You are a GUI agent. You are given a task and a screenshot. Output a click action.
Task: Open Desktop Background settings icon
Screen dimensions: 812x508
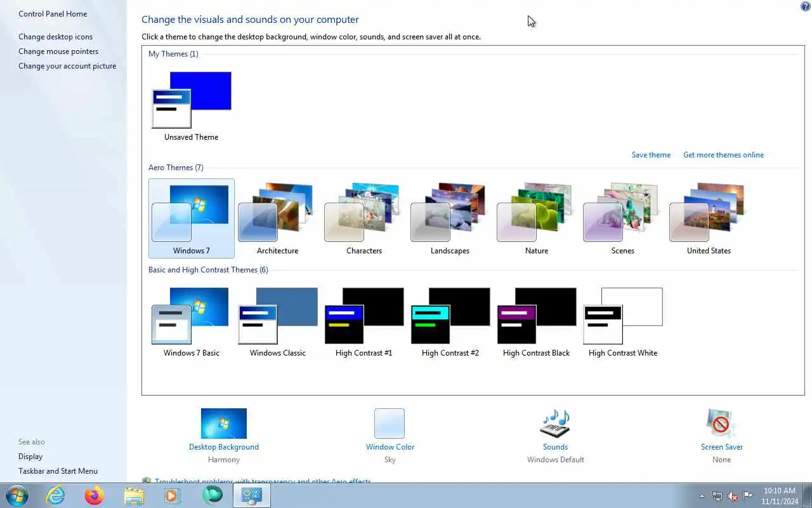(224, 424)
